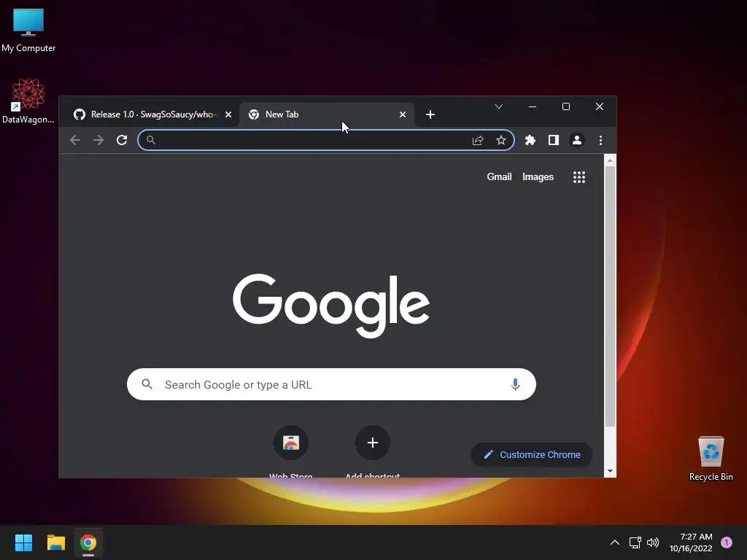Open the Windows Start menu

click(23, 542)
